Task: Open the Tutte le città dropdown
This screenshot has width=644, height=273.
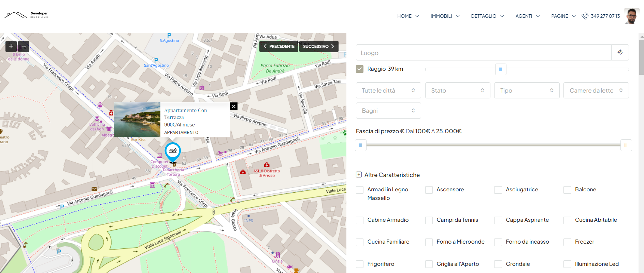Action: [388, 91]
